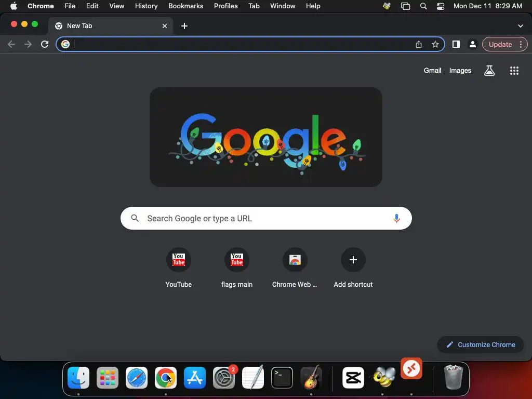The height and width of the screenshot is (399, 532).
Task: Click the magnifier icon in search box
Action: (135, 218)
